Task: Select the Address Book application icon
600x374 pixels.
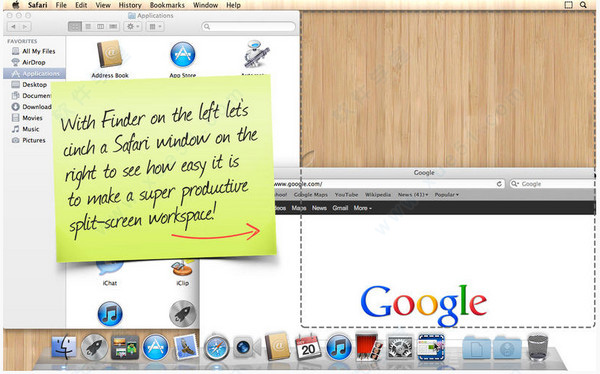Action: coord(109,54)
